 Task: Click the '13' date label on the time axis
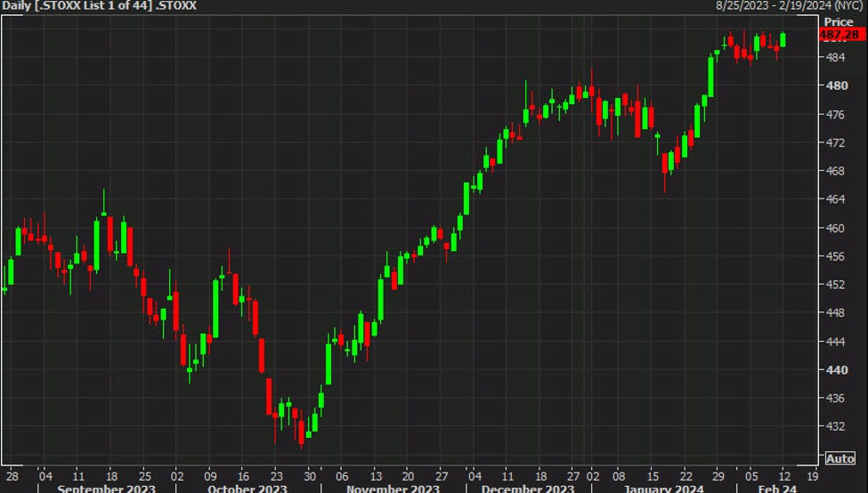(x=376, y=476)
